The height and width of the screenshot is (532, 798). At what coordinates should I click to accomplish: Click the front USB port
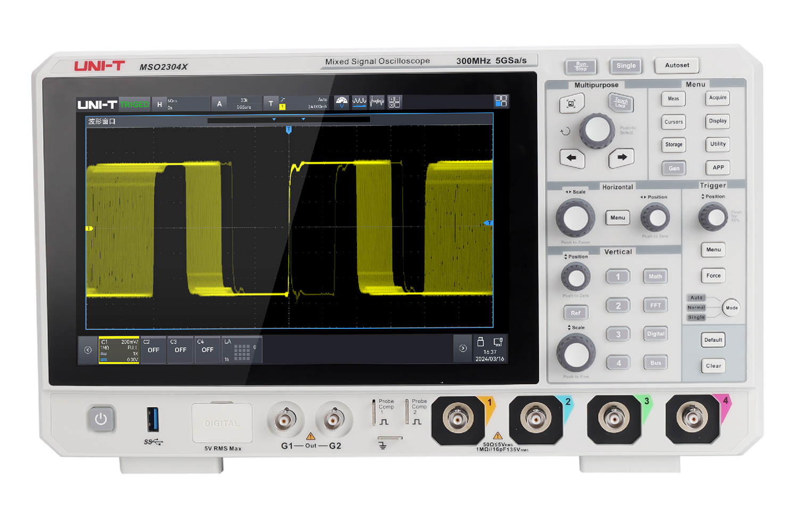click(x=153, y=419)
